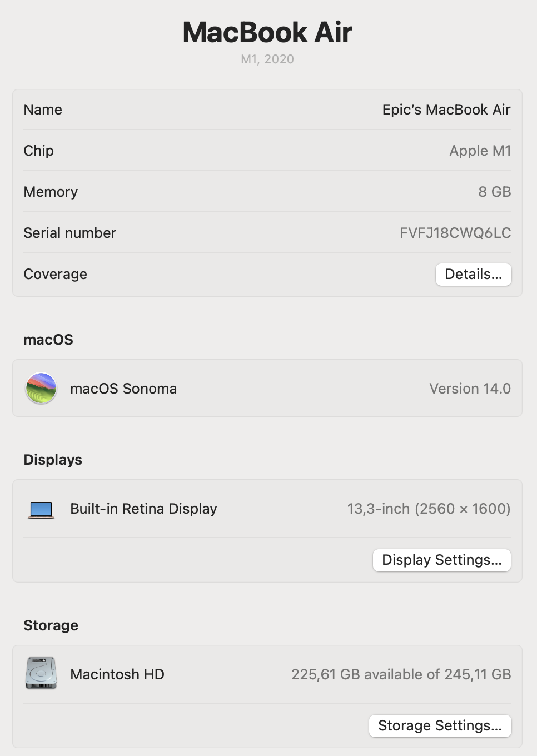
Task: Open Storage Settings
Action: (x=440, y=725)
